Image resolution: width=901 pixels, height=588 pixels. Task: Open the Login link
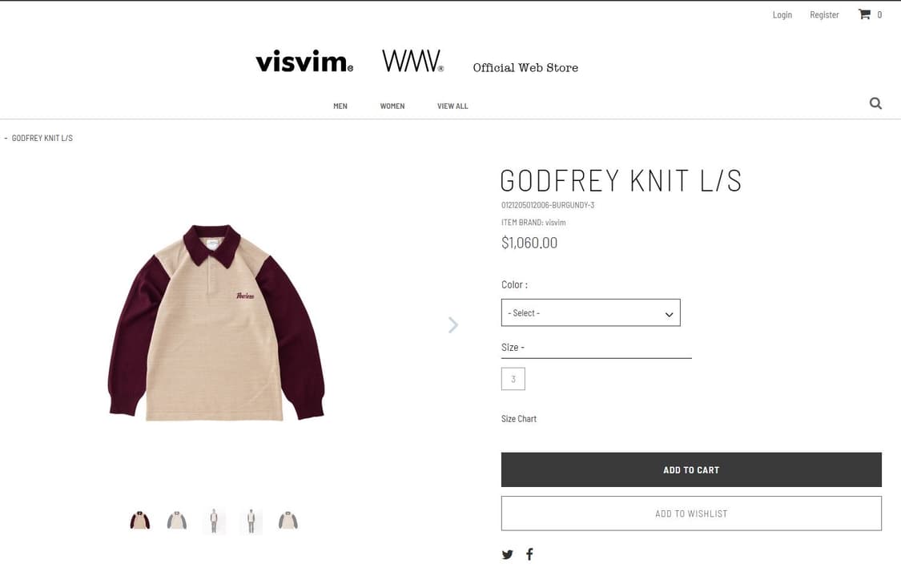pyautogui.click(x=782, y=15)
